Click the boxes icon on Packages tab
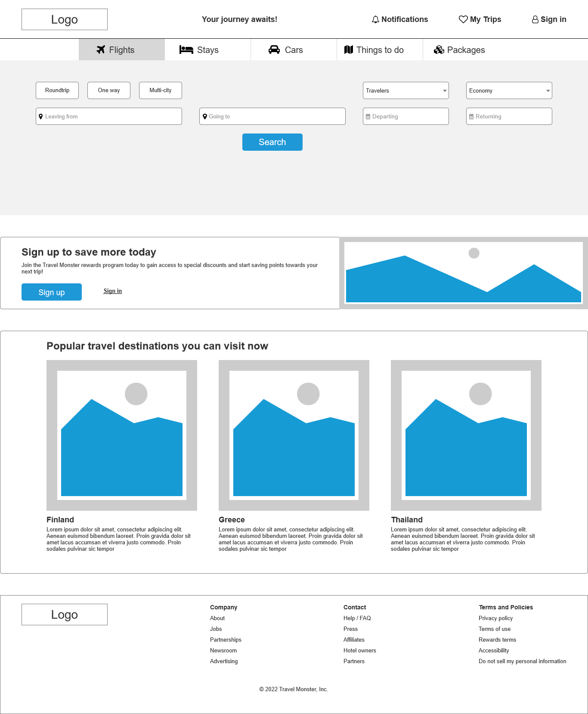 point(439,50)
